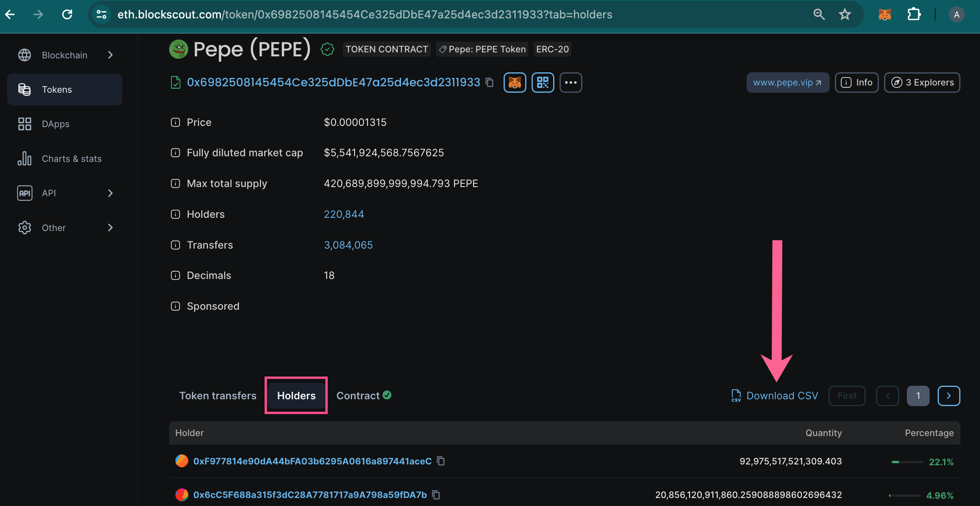Copy holder address 0xF977...aceC
This screenshot has width=980, height=506.
point(441,461)
